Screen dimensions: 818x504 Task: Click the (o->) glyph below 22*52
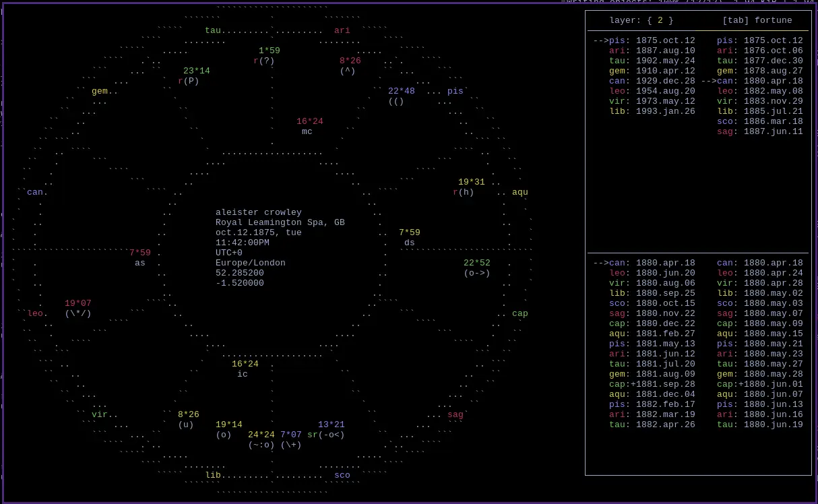[477, 273]
